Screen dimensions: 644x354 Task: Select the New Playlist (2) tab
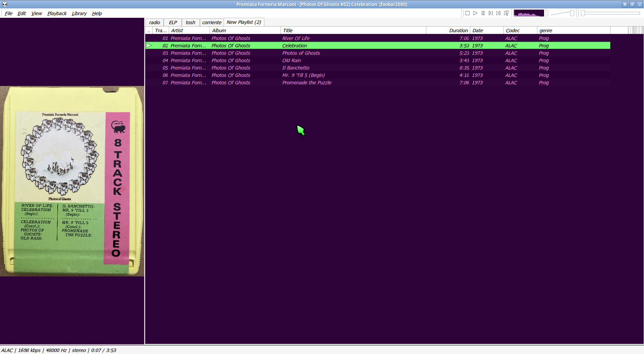pos(244,22)
